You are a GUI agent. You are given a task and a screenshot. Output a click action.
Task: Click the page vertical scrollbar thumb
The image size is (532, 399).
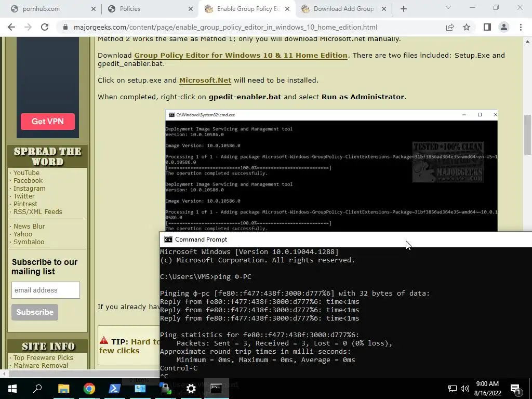click(x=527, y=135)
